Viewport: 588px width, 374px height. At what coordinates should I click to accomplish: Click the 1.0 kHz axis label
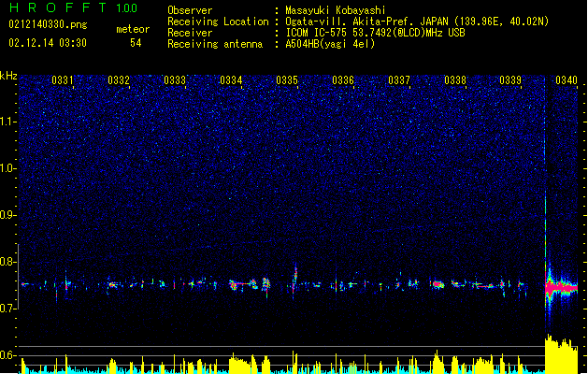click(x=8, y=168)
